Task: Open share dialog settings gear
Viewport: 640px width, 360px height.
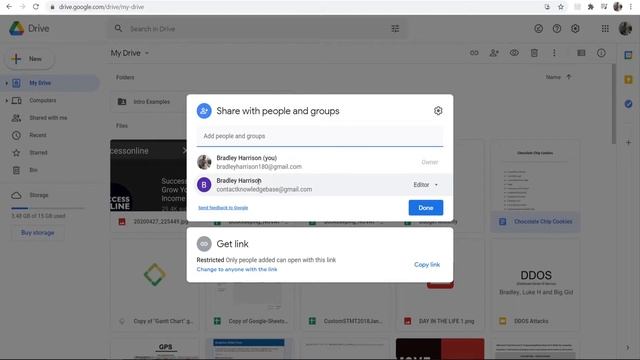Action: point(438,111)
